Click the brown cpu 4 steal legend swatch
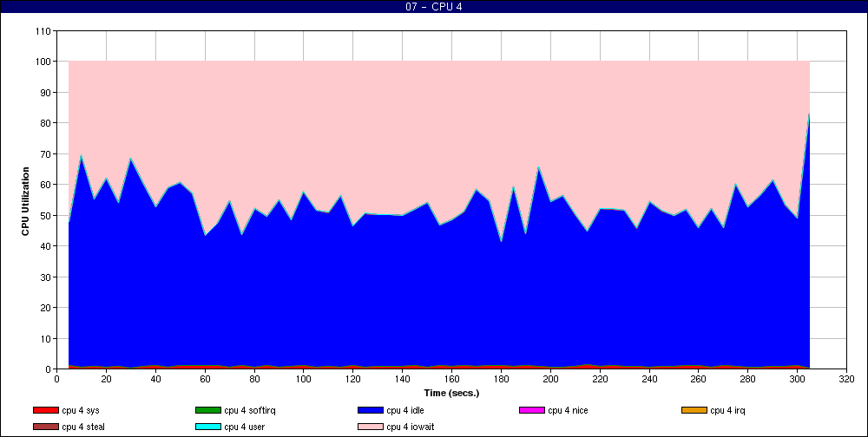 [x=46, y=427]
